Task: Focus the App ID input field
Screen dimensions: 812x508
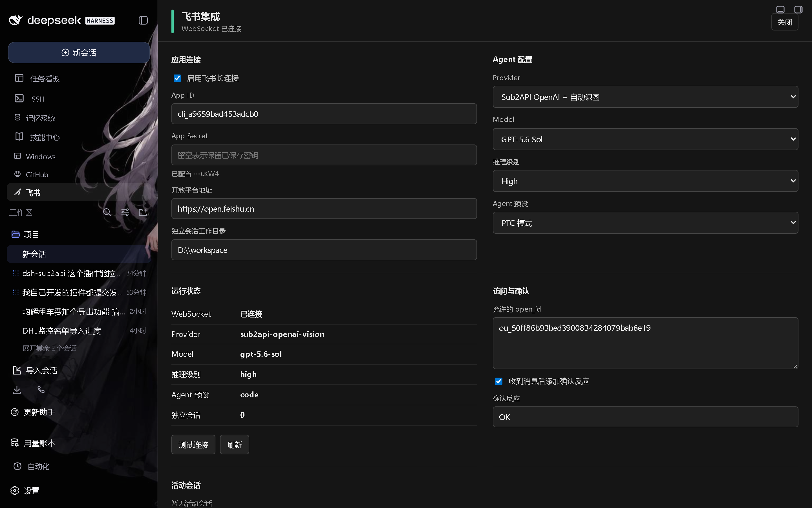Action: coord(324,114)
